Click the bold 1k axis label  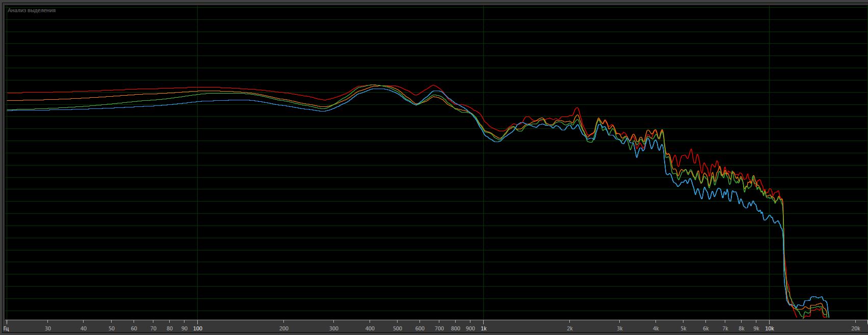click(x=484, y=328)
